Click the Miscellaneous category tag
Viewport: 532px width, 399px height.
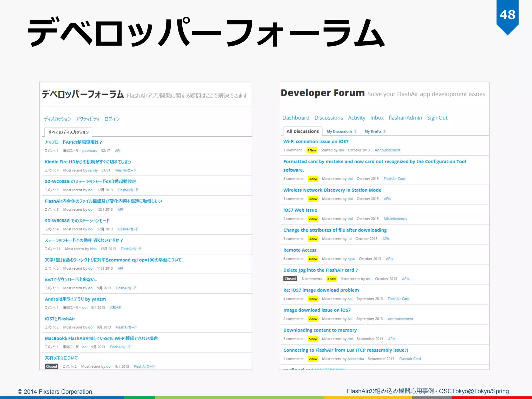click(395, 219)
